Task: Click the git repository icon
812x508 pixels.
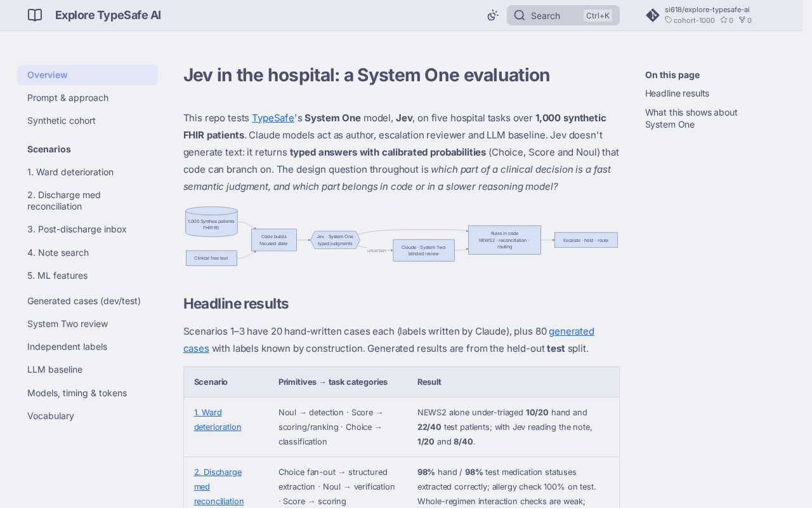Action: tap(653, 15)
